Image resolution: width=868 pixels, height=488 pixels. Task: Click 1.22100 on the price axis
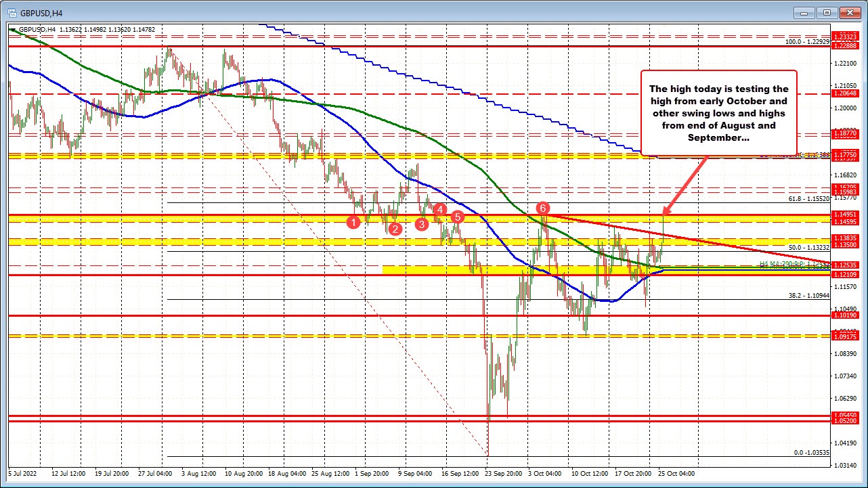coord(845,63)
